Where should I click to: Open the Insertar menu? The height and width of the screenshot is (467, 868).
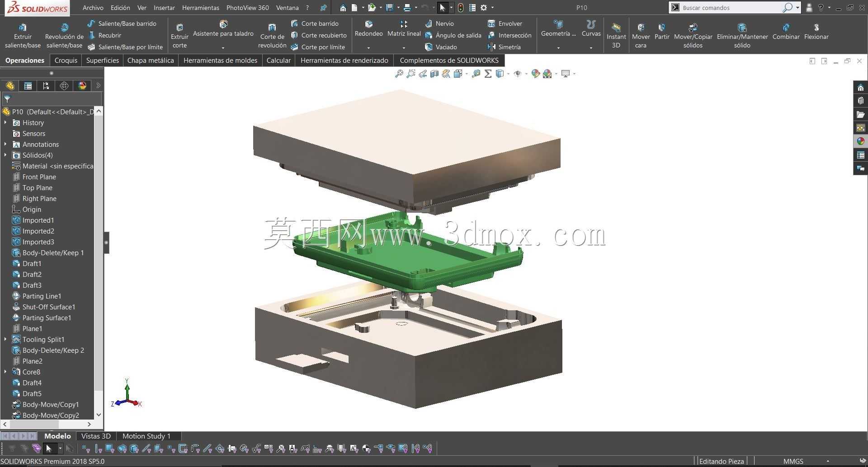pos(164,8)
